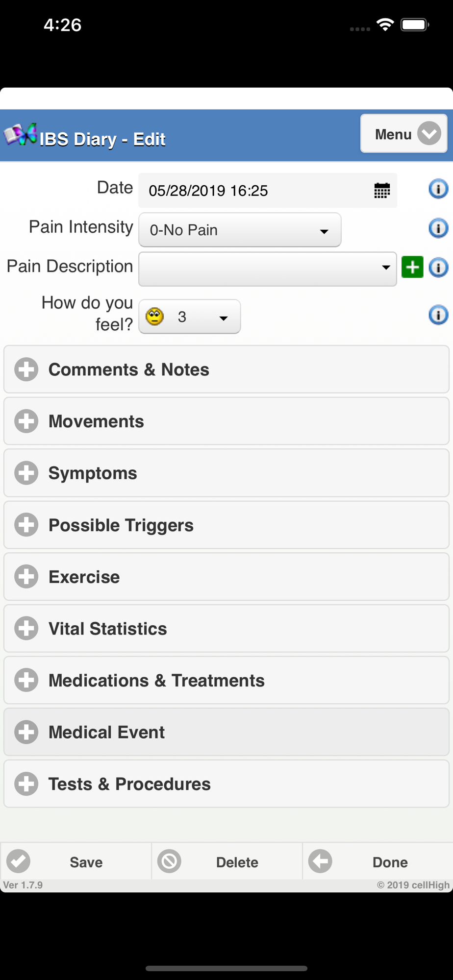Open the Menu dropdown button

click(x=403, y=134)
